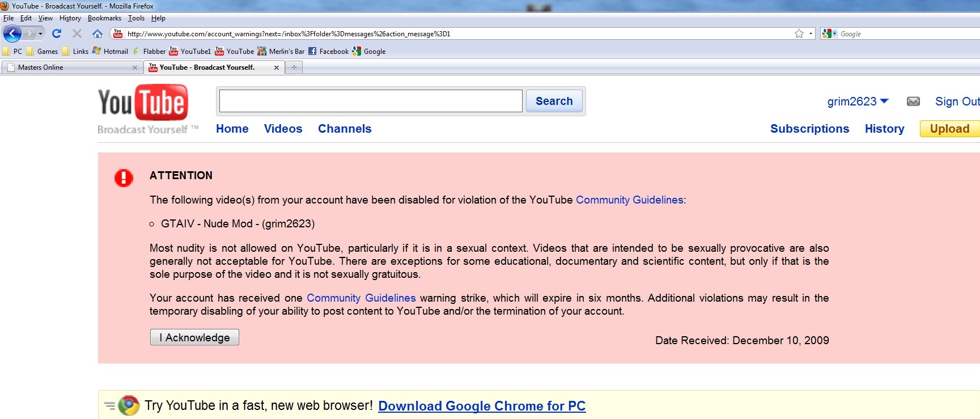Open the search engine selector dropdown
Viewport: 980px width, 419px height.
(829, 34)
